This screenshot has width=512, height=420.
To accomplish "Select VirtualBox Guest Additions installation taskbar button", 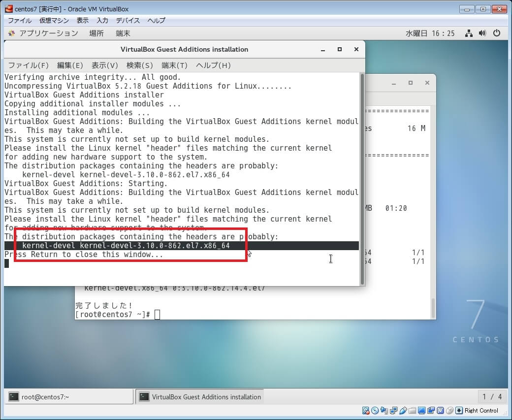I will click(x=200, y=397).
